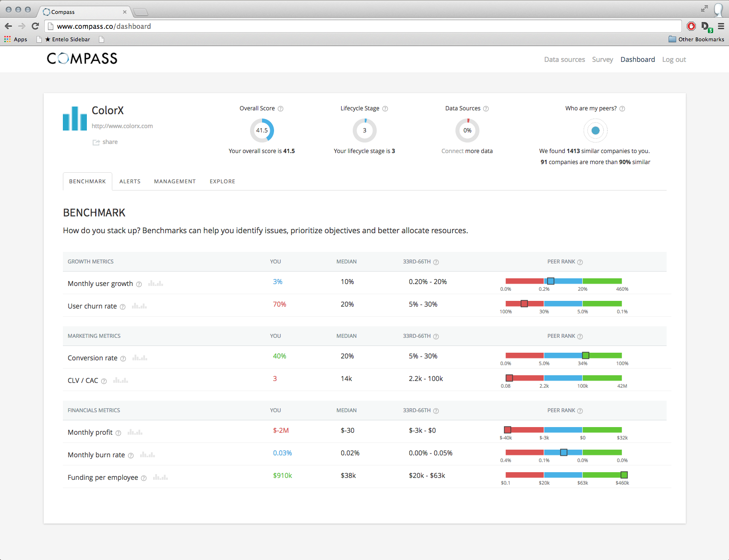The width and height of the screenshot is (729, 560).
Task: Click the browser forward arrow
Action: point(22,26)
